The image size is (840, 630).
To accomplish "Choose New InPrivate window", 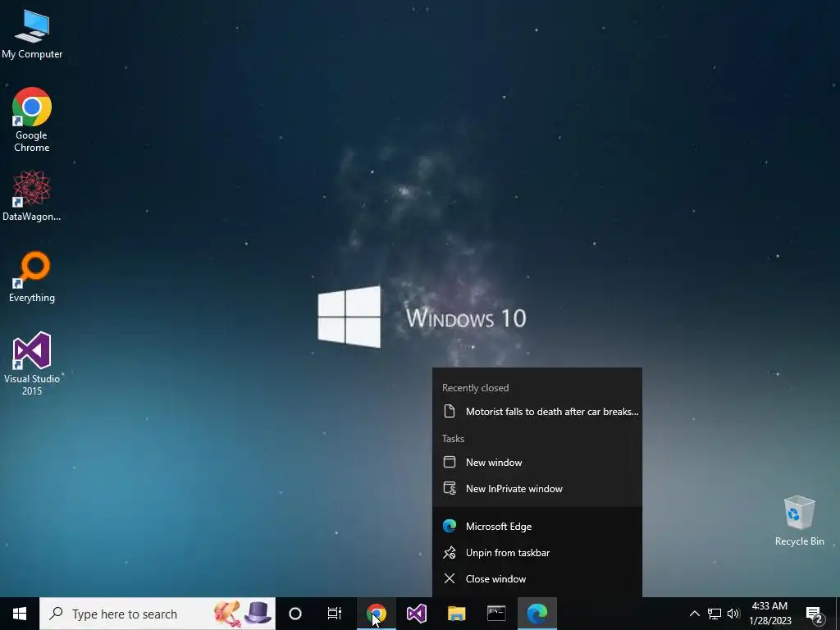I will [x=537, y=489].
